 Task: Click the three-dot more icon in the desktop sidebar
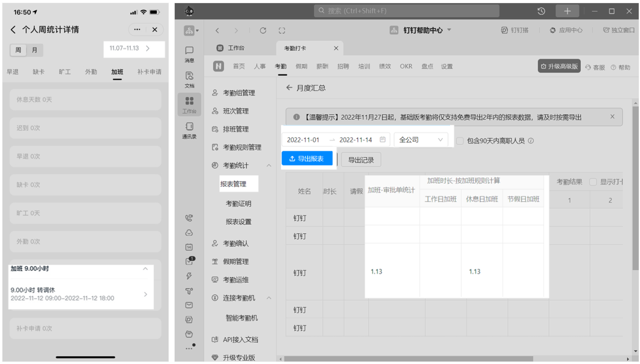[x=190, y=348]
